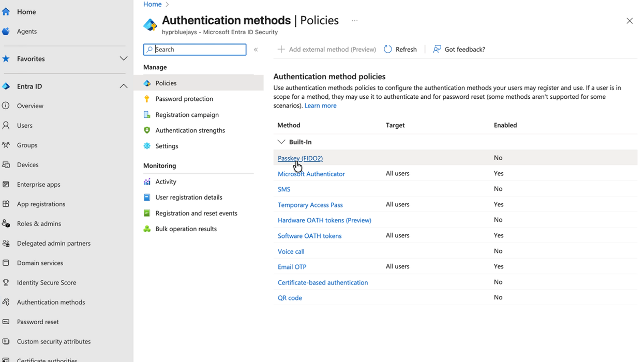This screenshot has width=644, height=362.
Task: Click Home in the breadcrumb
Action: coord(152,4)
